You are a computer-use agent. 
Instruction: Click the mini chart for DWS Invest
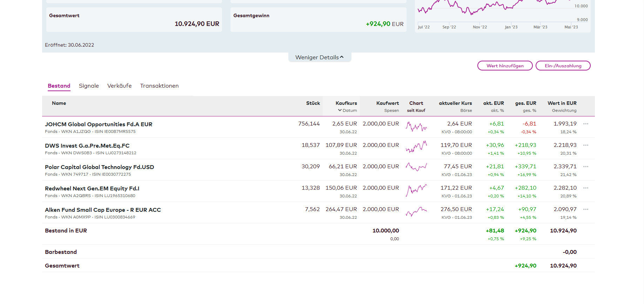point(416,147)
